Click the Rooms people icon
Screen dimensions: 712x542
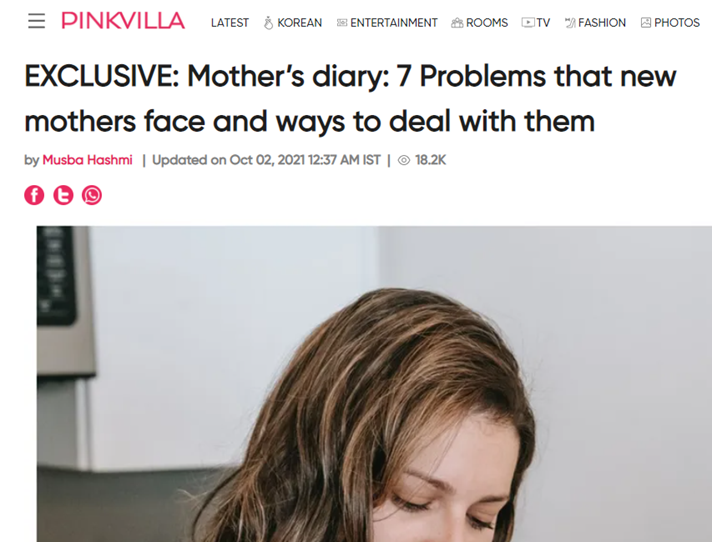pos(457,23)
